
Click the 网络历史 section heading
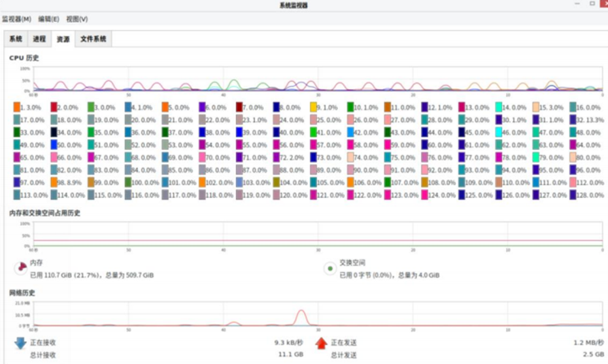click(22, 293)
